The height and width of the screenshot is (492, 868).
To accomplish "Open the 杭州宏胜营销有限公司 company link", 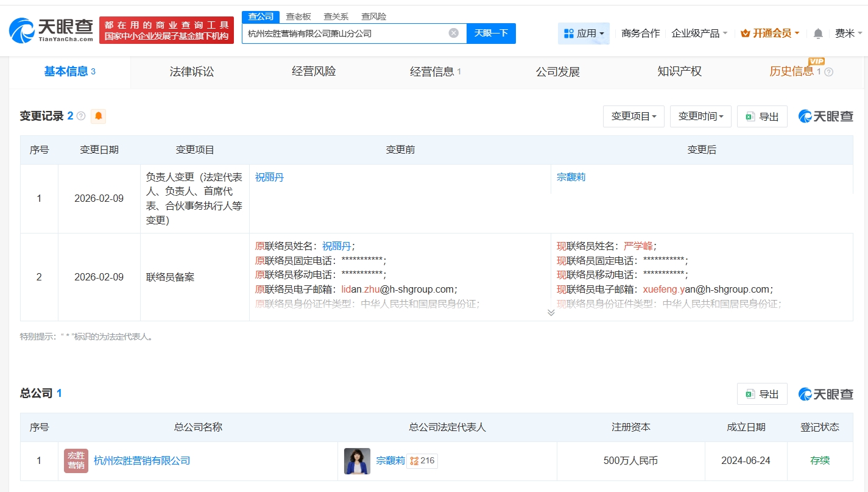I will click(x=142, y=461).
